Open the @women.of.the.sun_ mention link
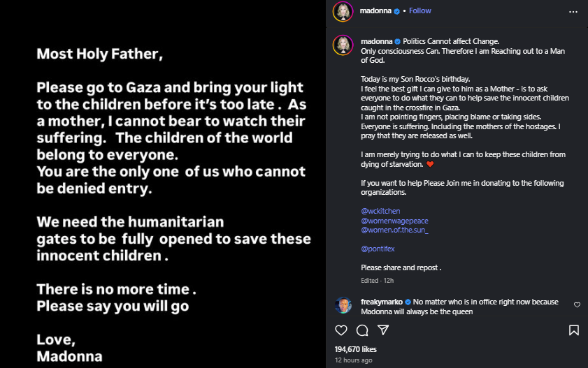The width and height of the screenshot is (588, 368). point(394,230)
